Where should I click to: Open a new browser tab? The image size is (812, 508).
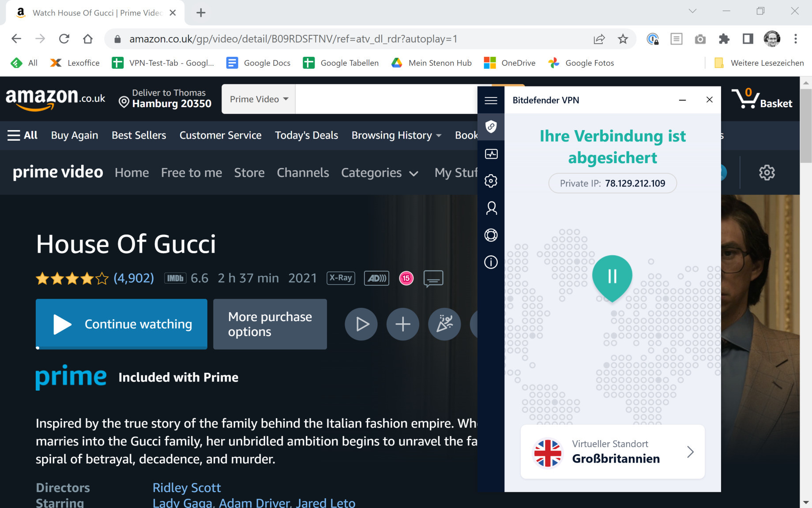click(x=201, y=13)
